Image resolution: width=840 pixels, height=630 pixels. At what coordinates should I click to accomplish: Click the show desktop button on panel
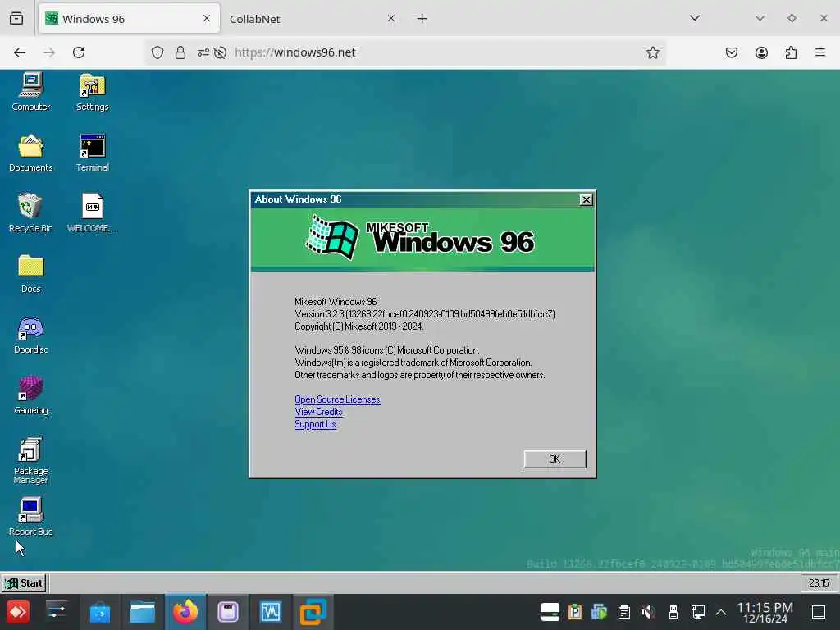pos(819,612)
